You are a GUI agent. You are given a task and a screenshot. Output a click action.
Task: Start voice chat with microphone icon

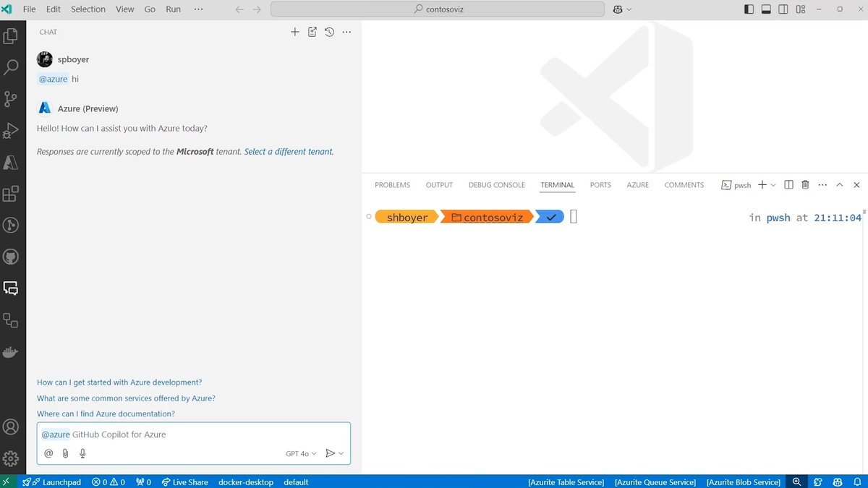pyautogui.click(x=82, y=453)
